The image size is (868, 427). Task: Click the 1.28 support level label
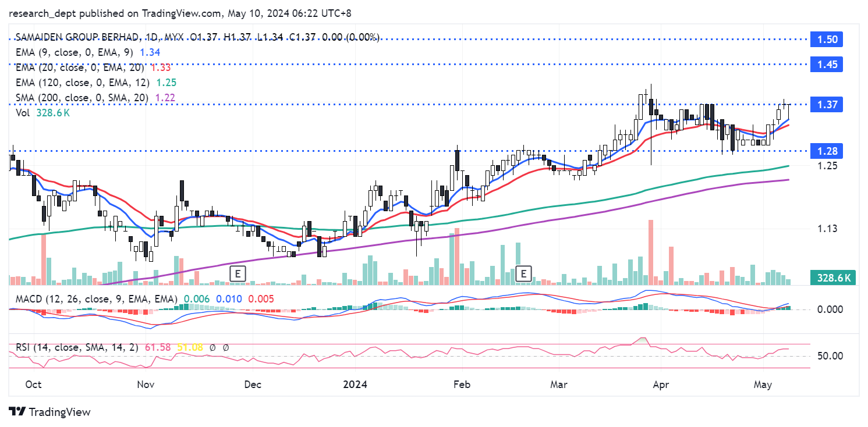point(827,151)
